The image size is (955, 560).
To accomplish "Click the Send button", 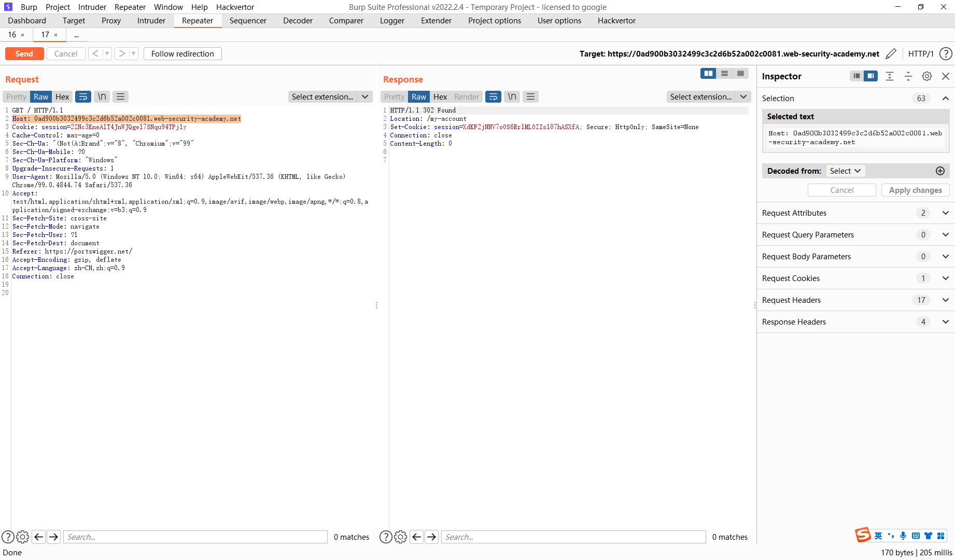I will (24, 53).
